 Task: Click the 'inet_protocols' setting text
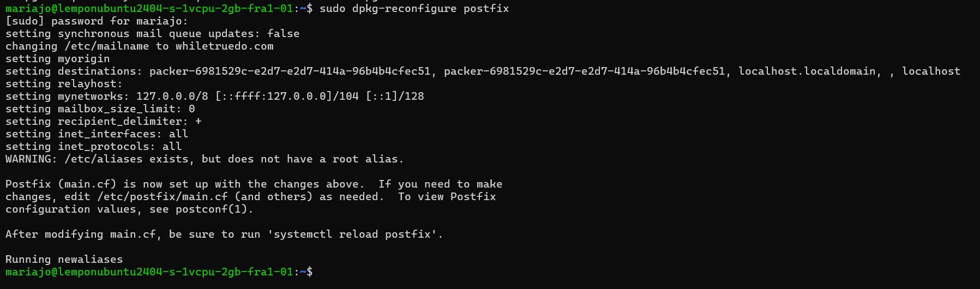(x=103, y=146)
